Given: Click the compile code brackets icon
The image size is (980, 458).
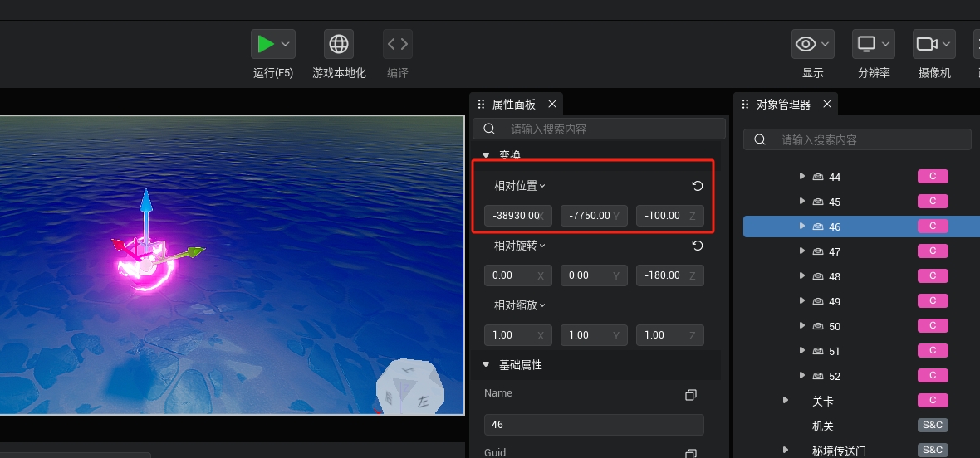Looking at the screenshot, I should click(x=397, y=44).
